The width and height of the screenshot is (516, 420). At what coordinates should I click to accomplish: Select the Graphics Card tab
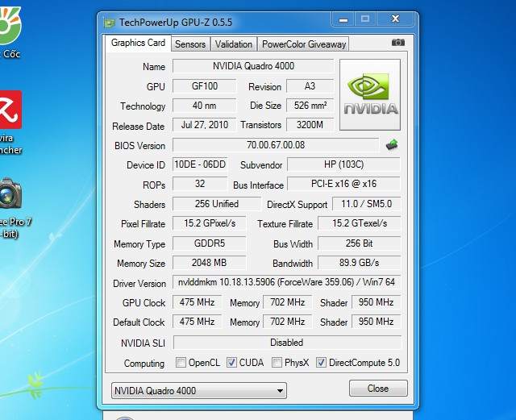click(x=138, y=44)
